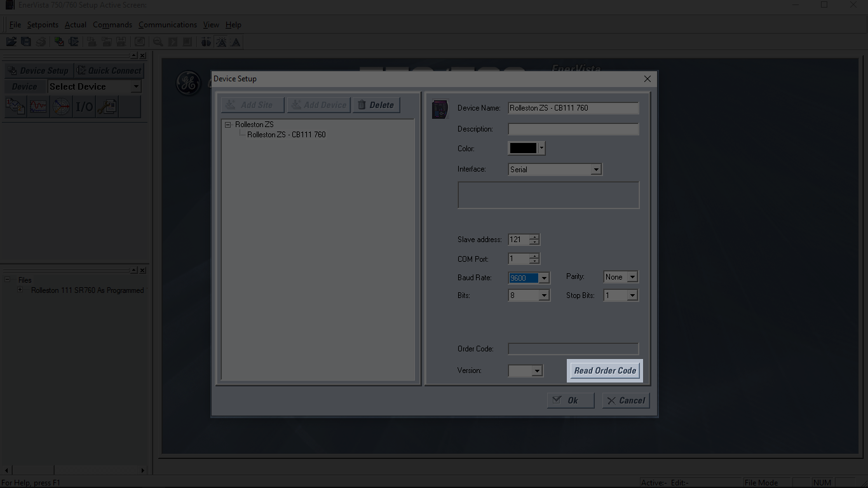Expand Rolleston 111 SR760 As Programmed file
Viewport: 868px width, 488px height.
tap(20, 290)
